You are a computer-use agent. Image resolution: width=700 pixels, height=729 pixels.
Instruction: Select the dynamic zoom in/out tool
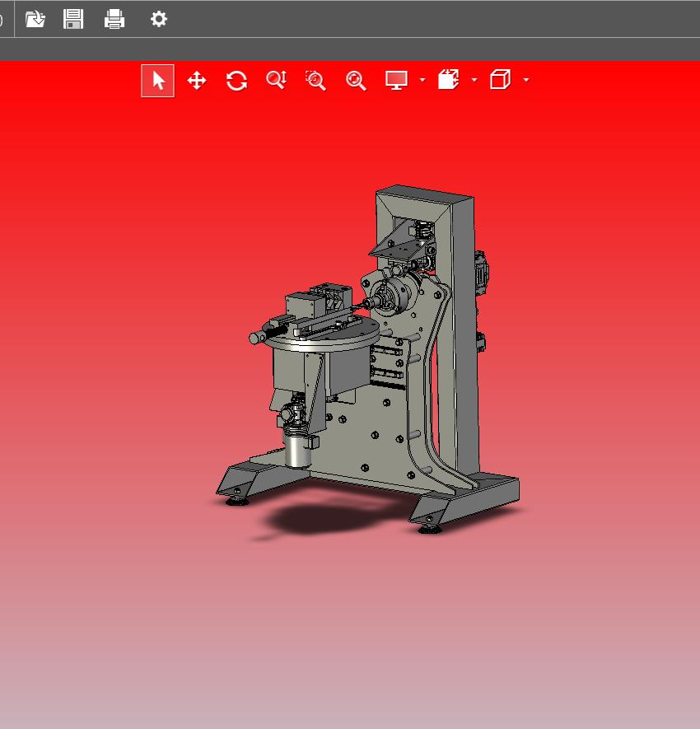click(276, 80)
